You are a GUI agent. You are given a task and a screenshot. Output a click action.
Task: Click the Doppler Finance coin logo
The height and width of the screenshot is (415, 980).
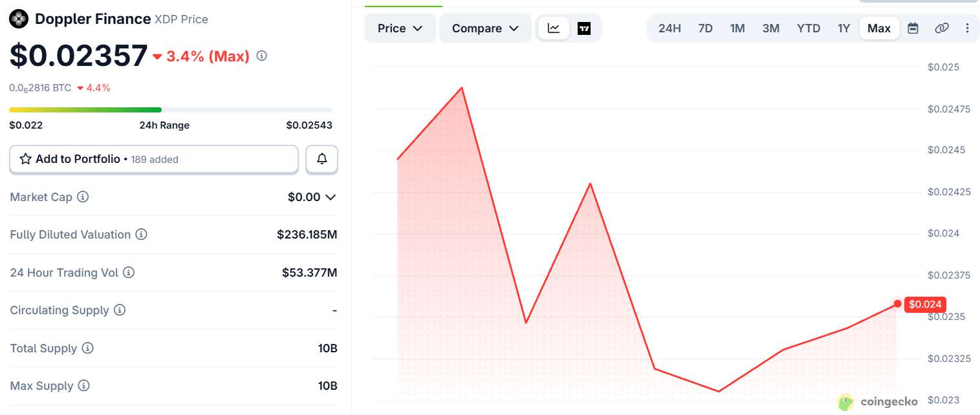(19, 19)
